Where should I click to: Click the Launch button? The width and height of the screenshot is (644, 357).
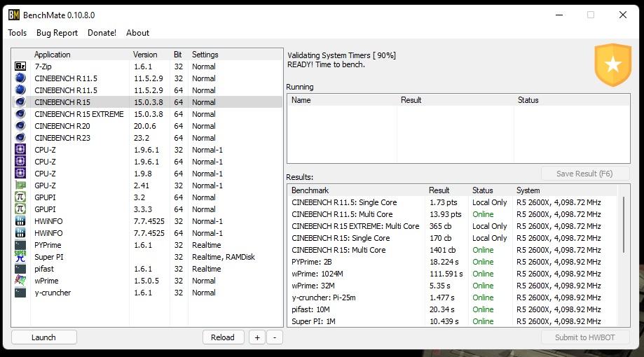click(x=44, y=337)
